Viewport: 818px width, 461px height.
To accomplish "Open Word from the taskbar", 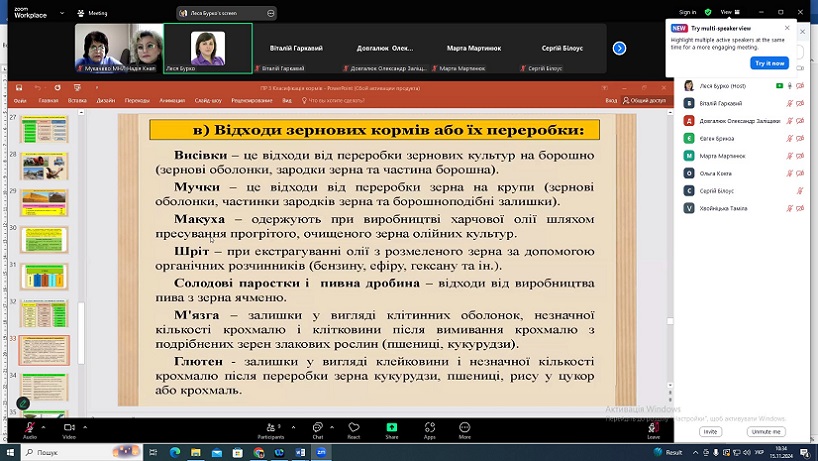I will (x=300, y=452).
